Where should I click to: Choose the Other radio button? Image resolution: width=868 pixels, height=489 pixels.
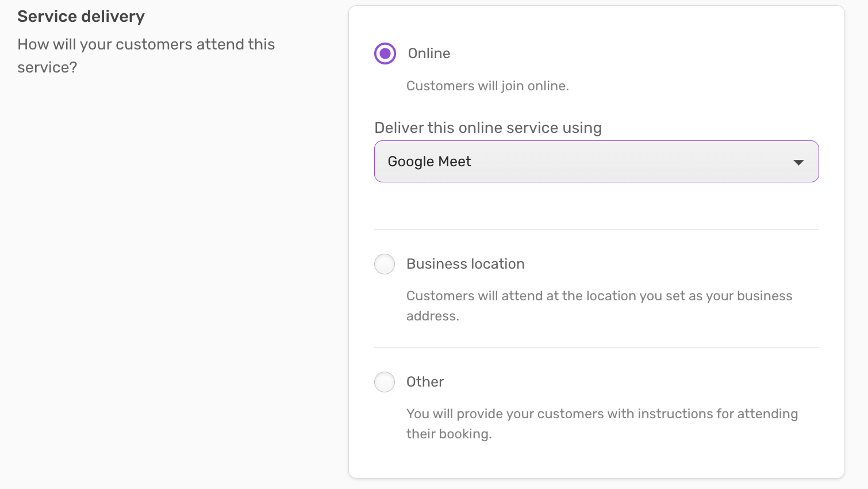pyautogui.click(x=385, y=382)
